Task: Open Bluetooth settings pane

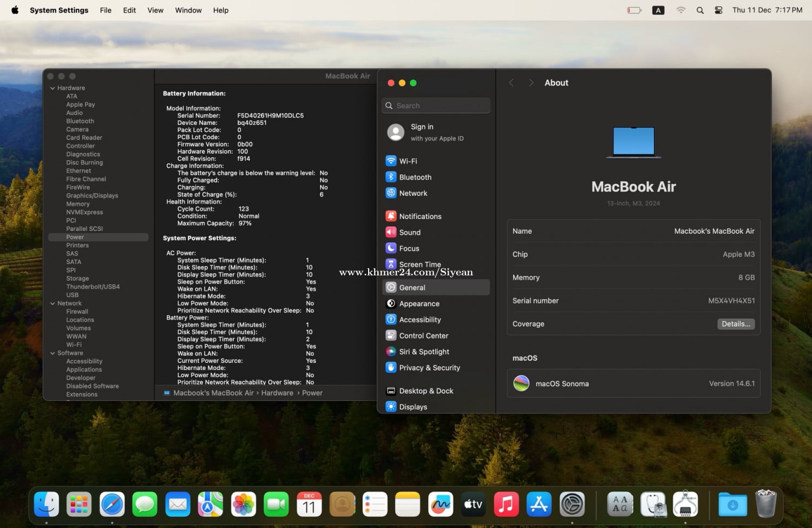Action: click(415, 177)
